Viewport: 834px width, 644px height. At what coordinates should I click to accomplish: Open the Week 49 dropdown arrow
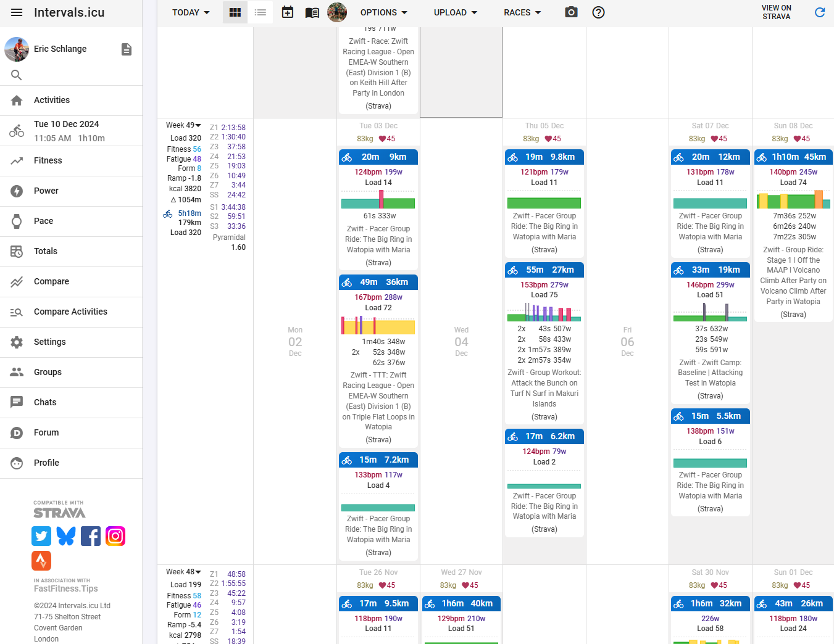point(198,125)
